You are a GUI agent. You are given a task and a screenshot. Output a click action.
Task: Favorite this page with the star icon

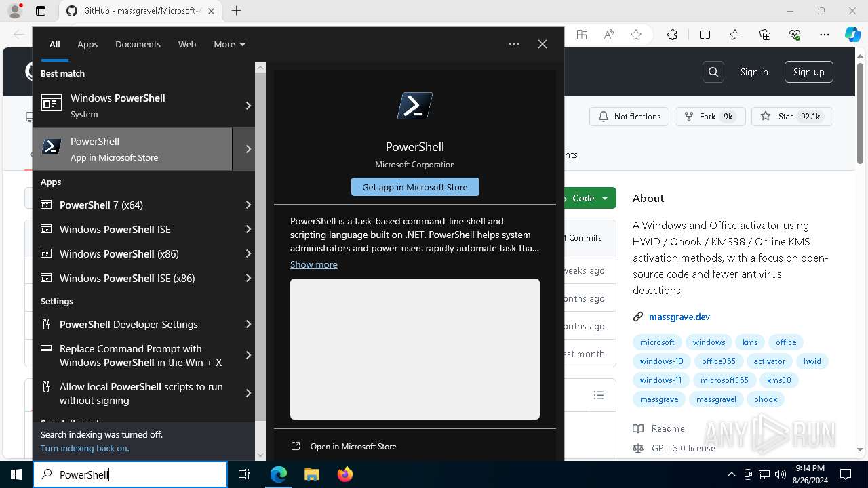pos(636,35)
